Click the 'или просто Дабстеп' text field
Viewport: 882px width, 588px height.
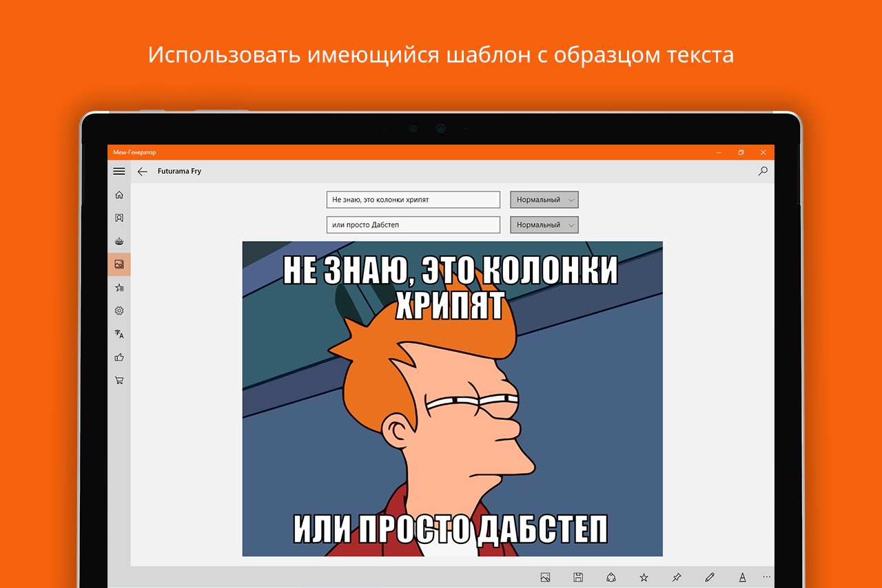coord(413,225)
